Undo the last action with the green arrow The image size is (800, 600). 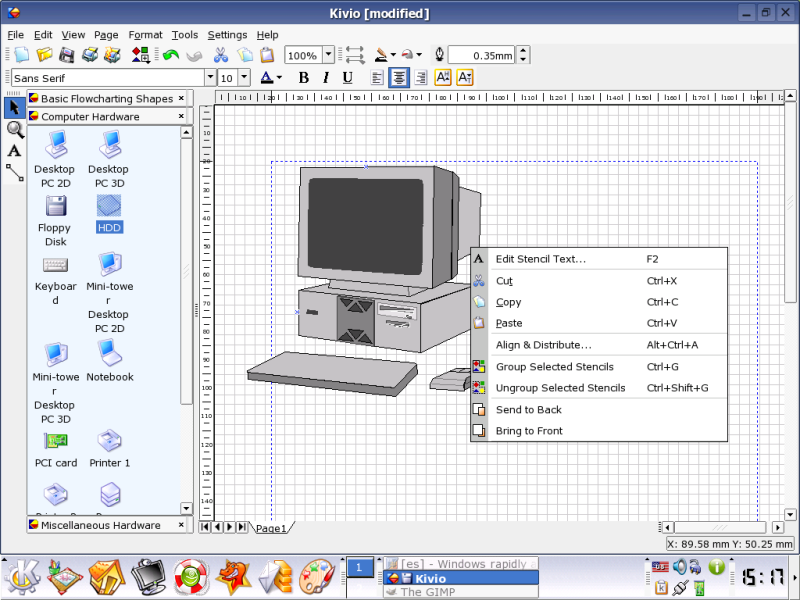click(x=171, y=55)
